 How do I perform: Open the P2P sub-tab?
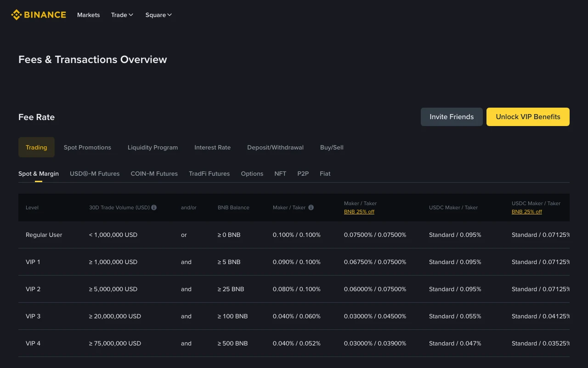click(x=303, y=173)
